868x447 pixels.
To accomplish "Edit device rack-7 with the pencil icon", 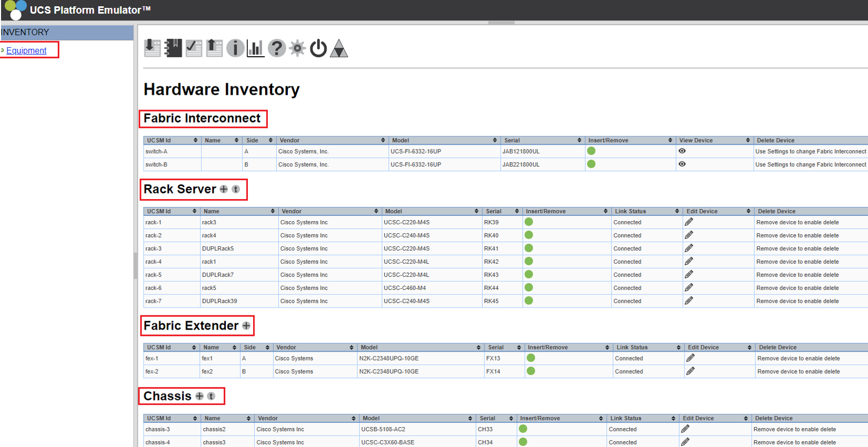I will (x=689, y=300).
